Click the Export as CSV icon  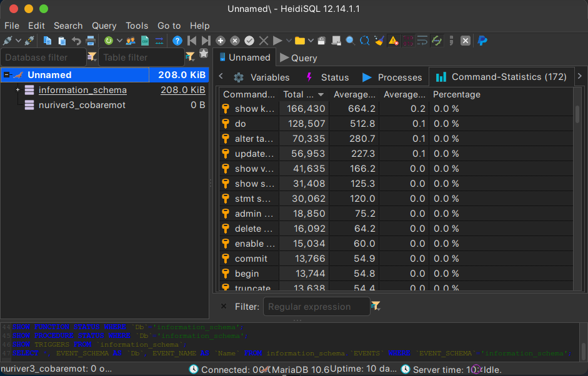click(x=145, y=41)
